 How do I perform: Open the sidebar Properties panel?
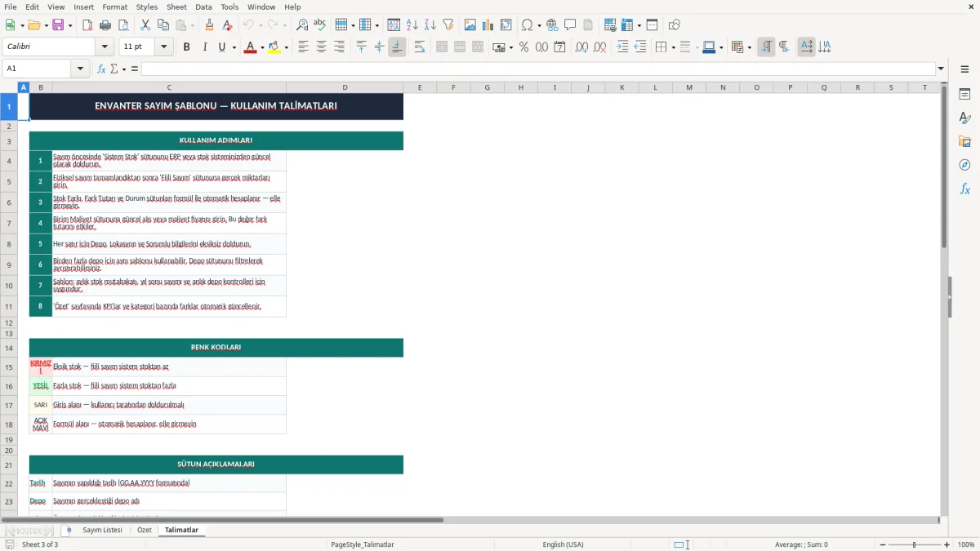[x=964, y=95]
